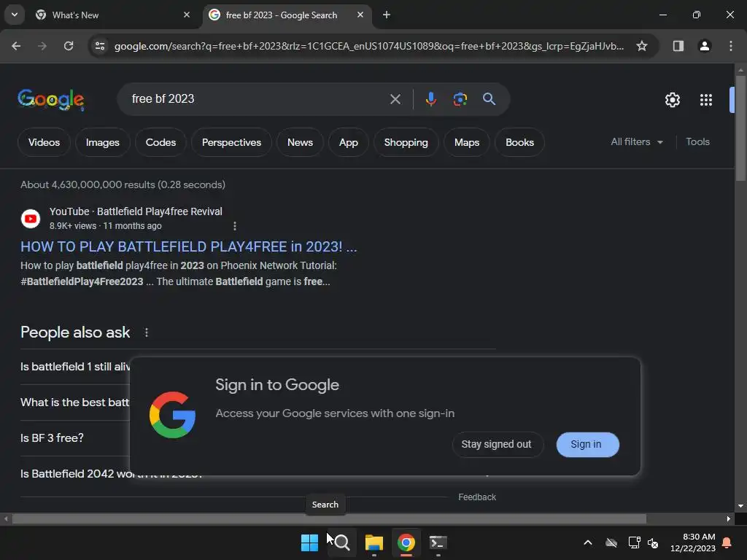Expand the All filters dropdown
Screen dimensions: 747x560
[x=636, y=142]
